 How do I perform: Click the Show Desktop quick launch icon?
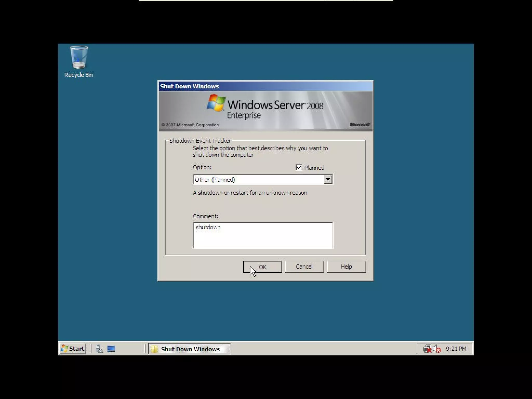pyautogui.click(x=111, y=349)
